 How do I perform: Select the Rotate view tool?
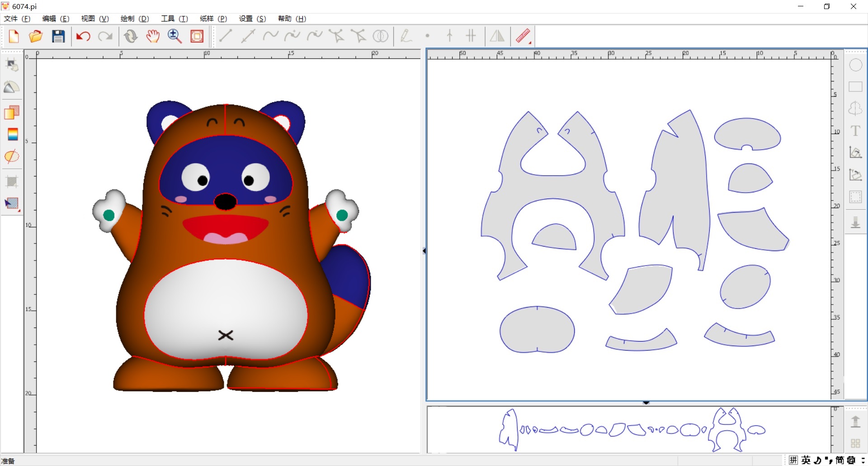131,36
